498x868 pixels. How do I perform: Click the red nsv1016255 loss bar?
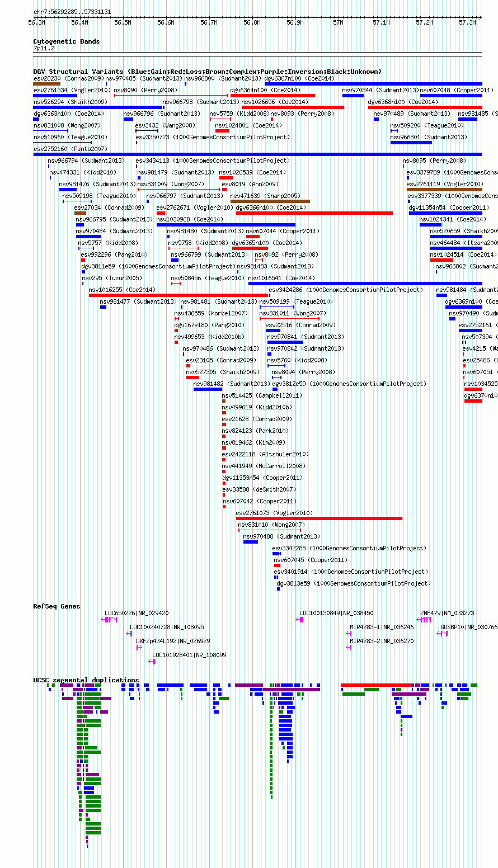(x=178, y=295)
